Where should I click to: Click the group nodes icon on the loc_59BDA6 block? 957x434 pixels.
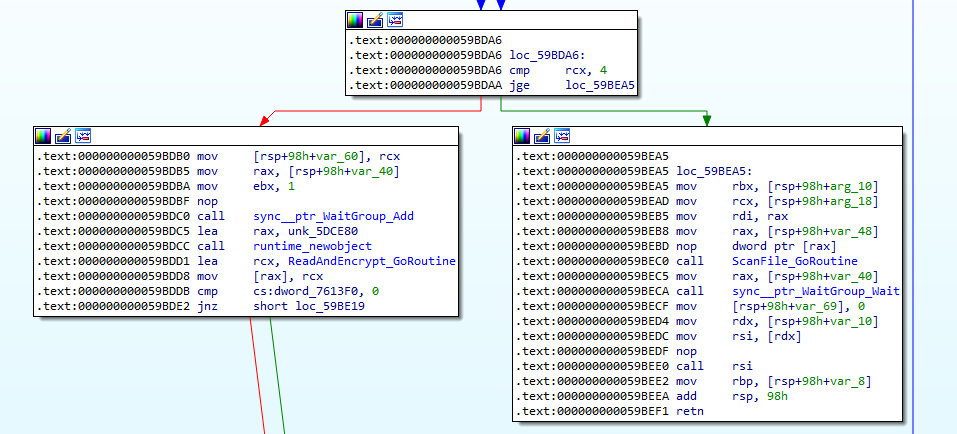tap(395, 19)
